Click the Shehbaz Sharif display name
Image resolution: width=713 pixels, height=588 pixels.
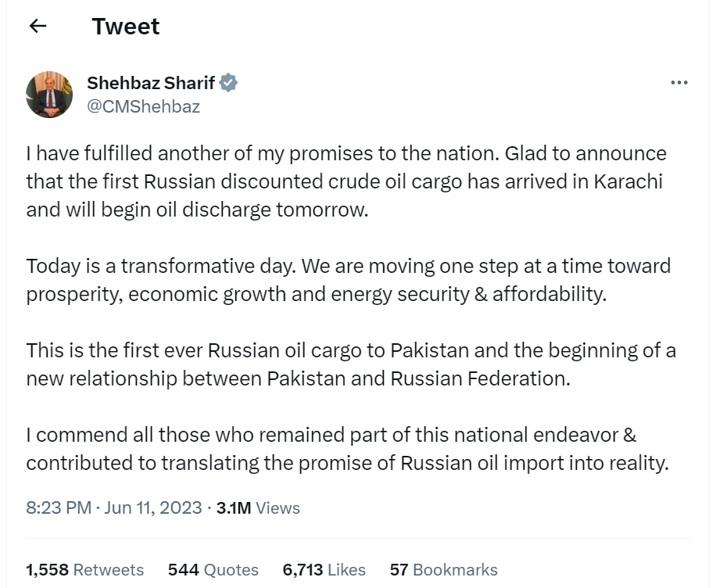151,83
